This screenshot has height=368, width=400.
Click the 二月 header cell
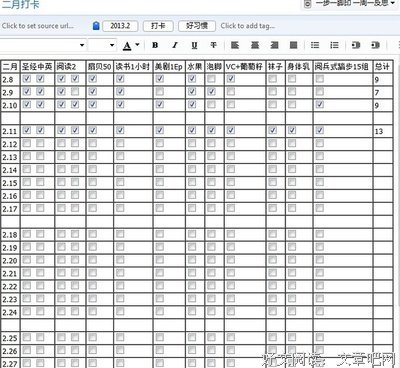(10, 67)
